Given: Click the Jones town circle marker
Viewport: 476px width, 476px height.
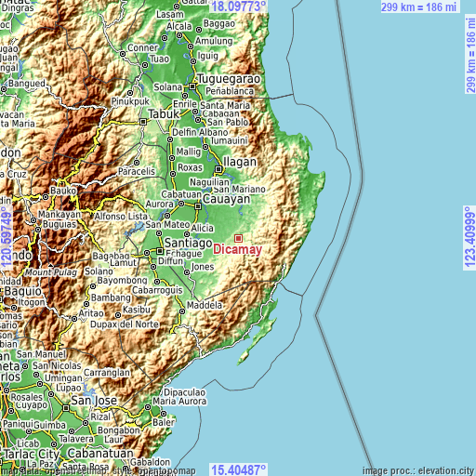Looking at the screenshot, I should click(187, 272).
